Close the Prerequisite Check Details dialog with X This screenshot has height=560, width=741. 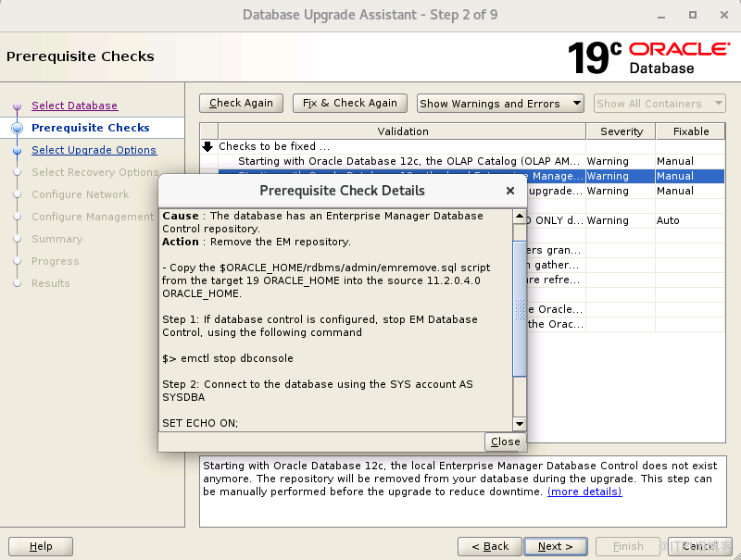tap(510, 191)
